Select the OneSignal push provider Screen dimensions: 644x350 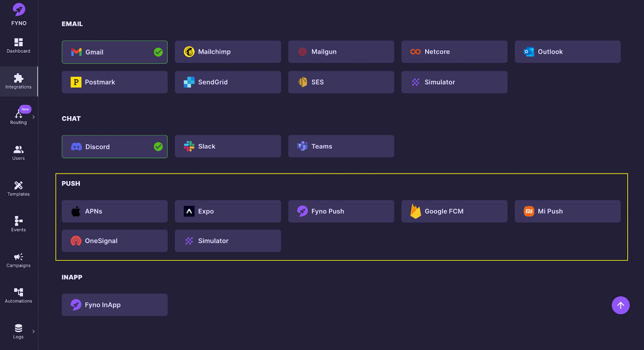(x=114, y=241)
